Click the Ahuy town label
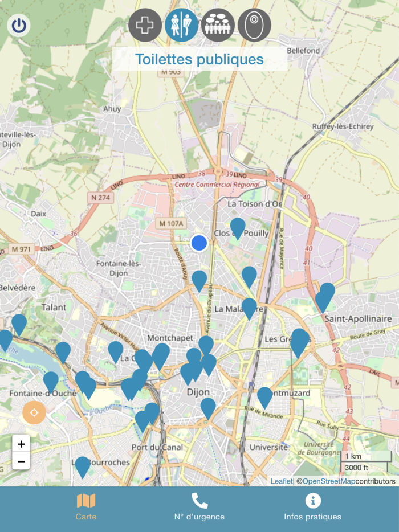Image resolution: width=399 pixels, height=532 pixels. pyautogui.click(x=112, y=109)
